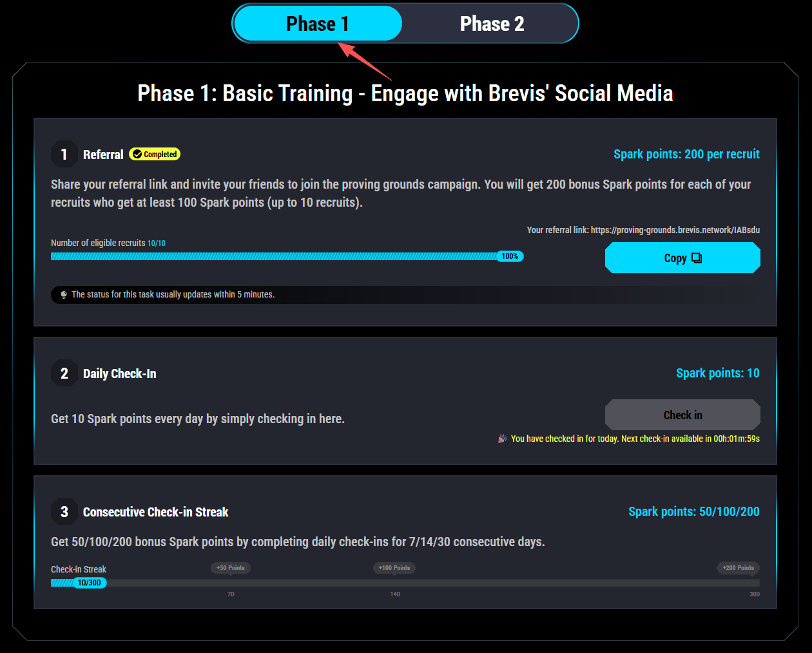Screen dimensions: 812x653
Task: Click the checkmark icon on the Completed badge
Action: coord(137,154)
